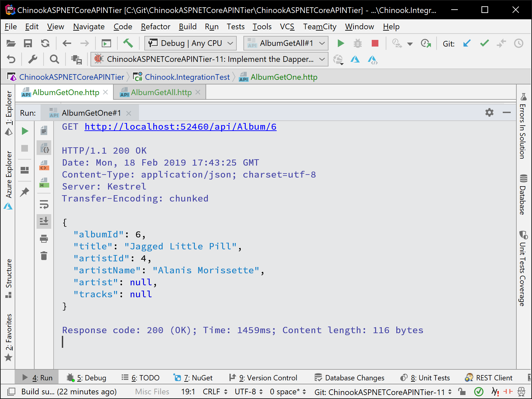Screen dimensions: 532x399
Task: Change UTF-8 encoding in status bar
Action: point(249,392)
